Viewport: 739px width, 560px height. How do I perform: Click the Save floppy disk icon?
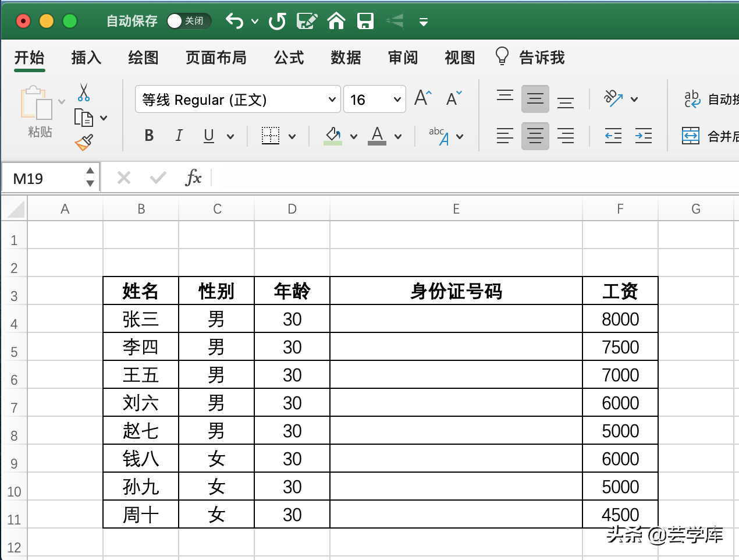pyautogui.click(x=365, y=22)
